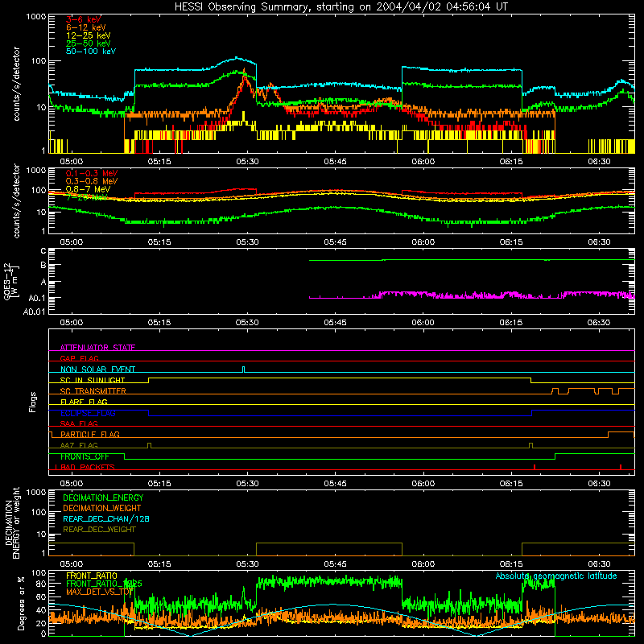
Task: Select the 12-25 keV legend label
Action: click(89, 35)
